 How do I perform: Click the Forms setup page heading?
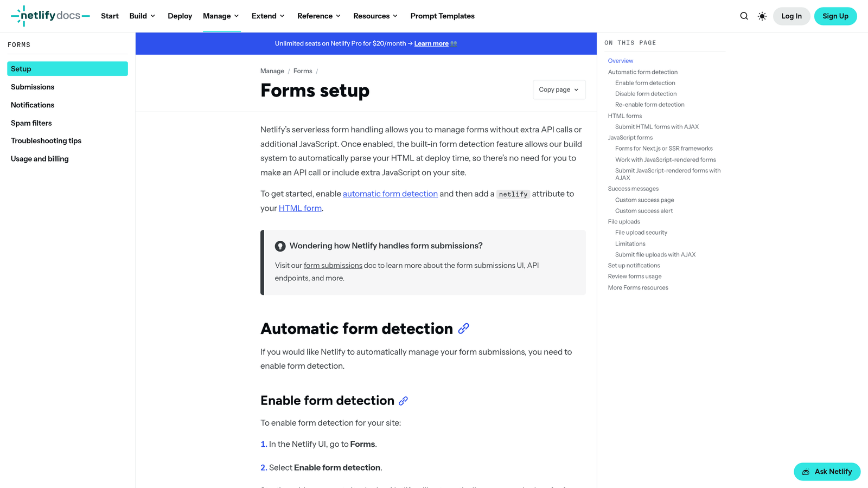(315, 91)
